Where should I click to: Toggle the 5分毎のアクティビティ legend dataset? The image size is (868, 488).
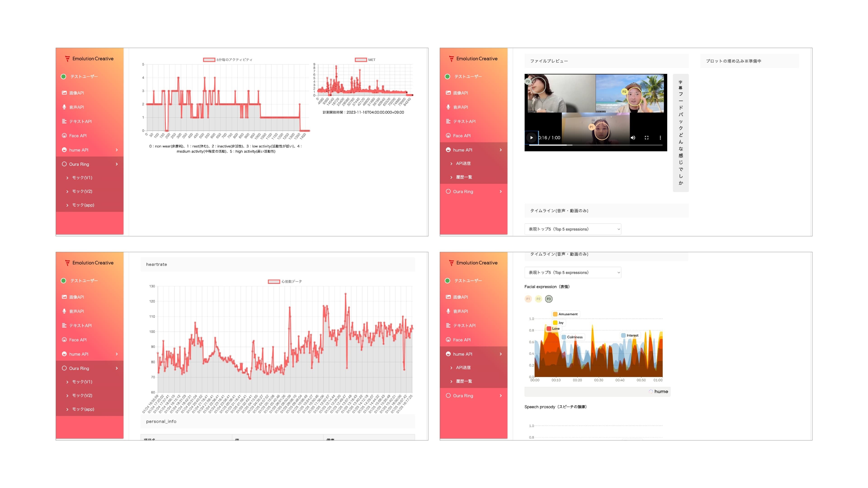tap(227, 60)
